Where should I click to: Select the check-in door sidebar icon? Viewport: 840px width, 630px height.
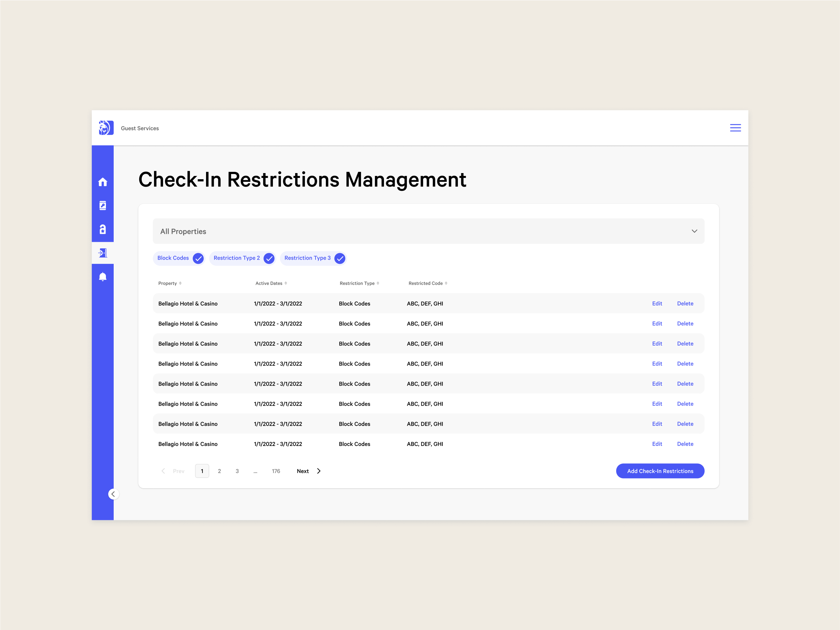(102, 253)
